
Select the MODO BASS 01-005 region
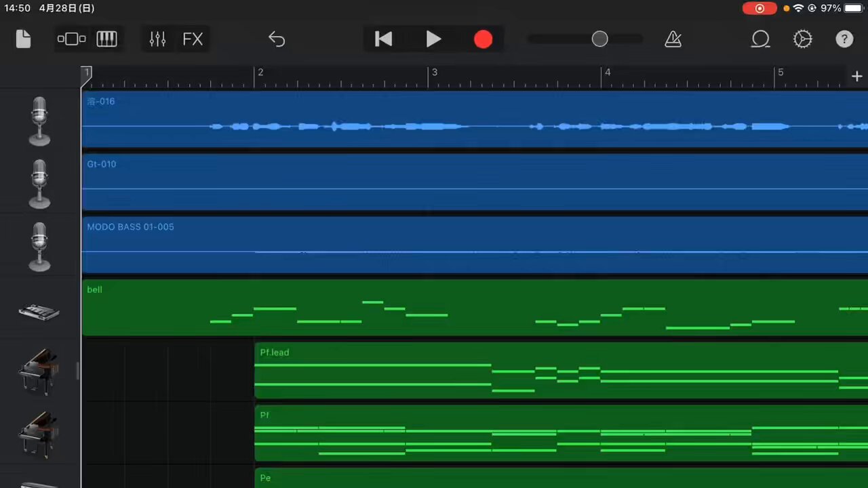[475, 245]
